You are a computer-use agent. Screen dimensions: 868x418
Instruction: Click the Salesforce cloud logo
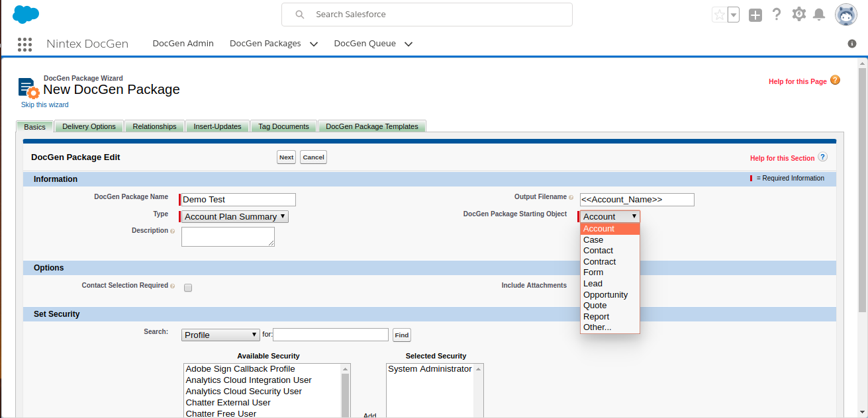[x=26, y=14]
